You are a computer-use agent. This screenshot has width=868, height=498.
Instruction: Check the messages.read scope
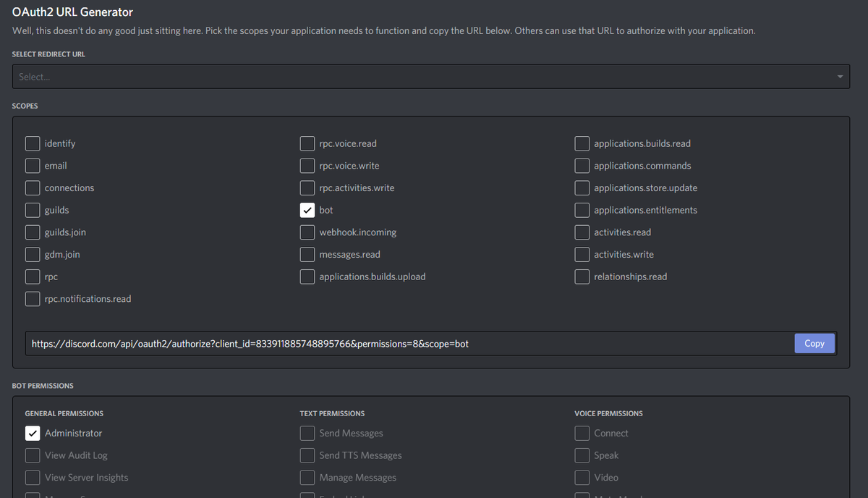tap(307, 254)
